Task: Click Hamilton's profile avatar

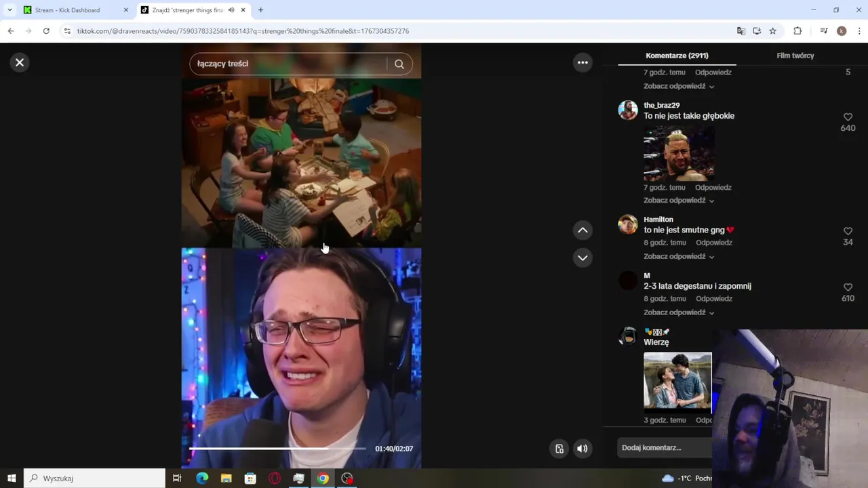Action: pyautogui.click(x=628, y=224)
